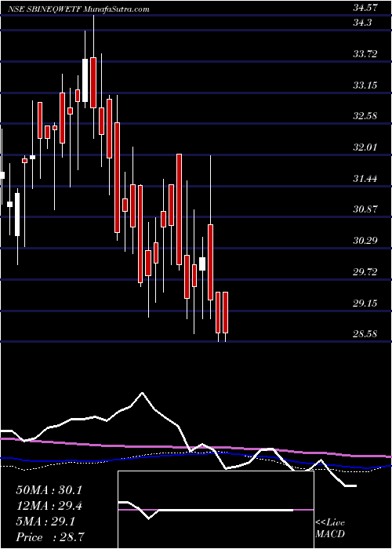Click the 29.72 price axis label
The image size is (392, 549).
tap(365, 271)
